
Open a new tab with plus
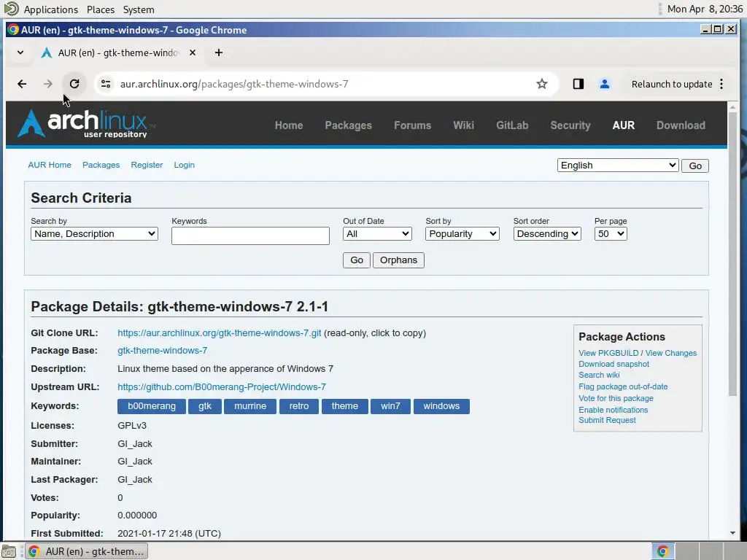point(219,52)
